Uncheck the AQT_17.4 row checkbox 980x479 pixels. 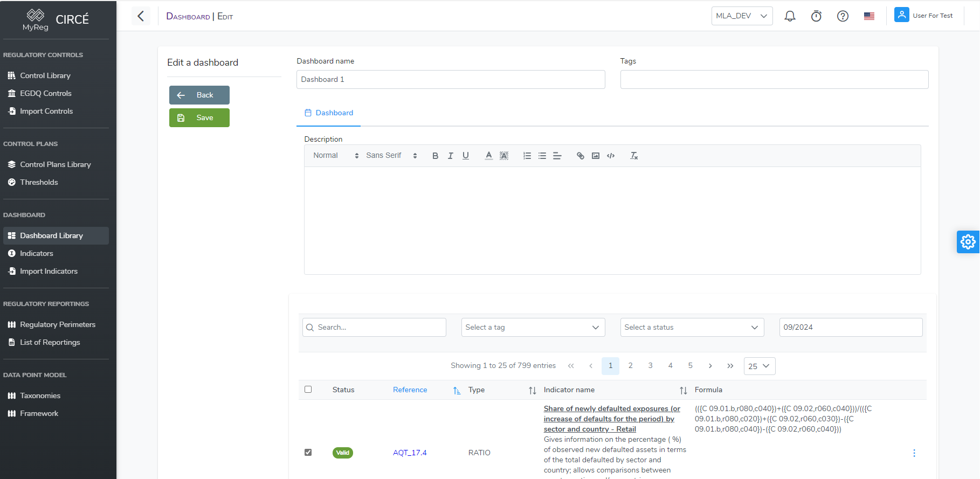point(308,453)
